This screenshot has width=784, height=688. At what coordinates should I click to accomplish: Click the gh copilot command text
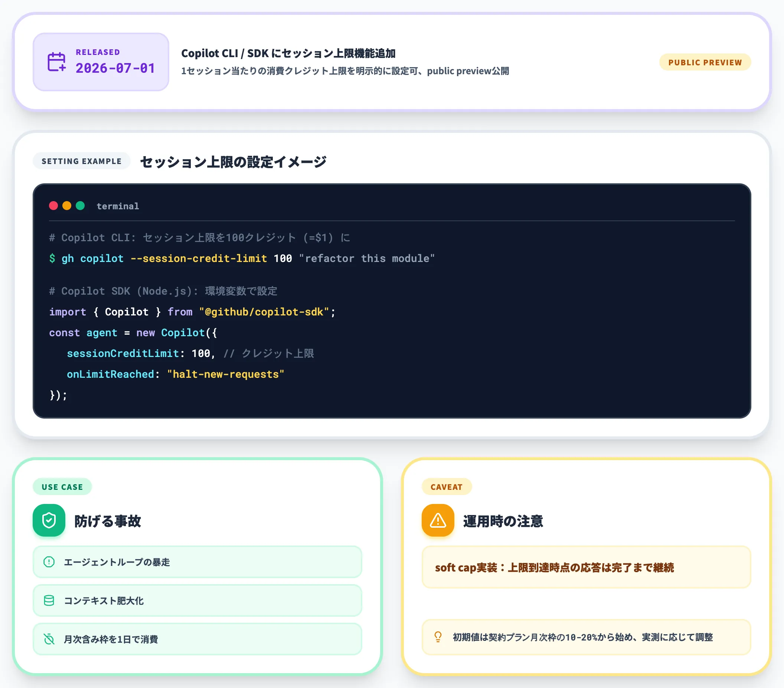[x=92, y=258]
